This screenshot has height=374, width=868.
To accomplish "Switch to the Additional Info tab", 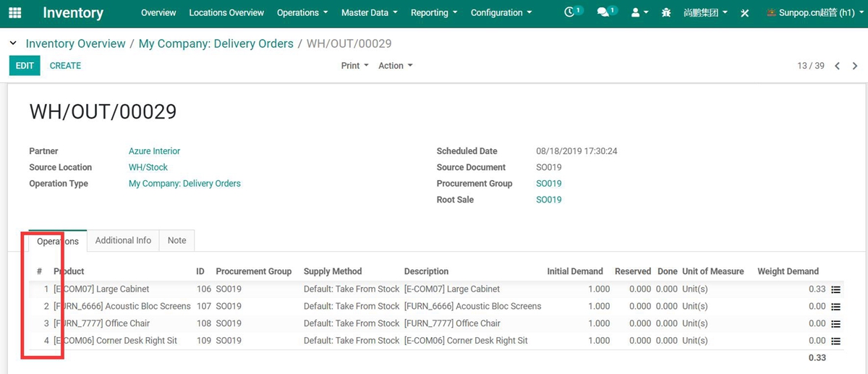I will [x=123, y=241].
